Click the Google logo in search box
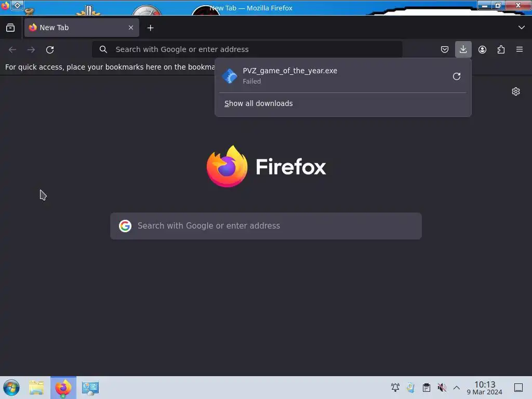 125,226
